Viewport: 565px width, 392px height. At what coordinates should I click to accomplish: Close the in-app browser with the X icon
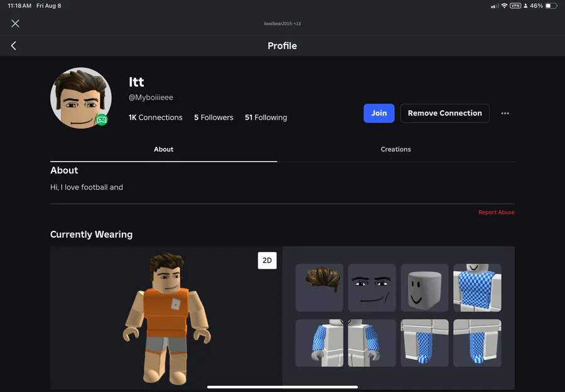15,23
